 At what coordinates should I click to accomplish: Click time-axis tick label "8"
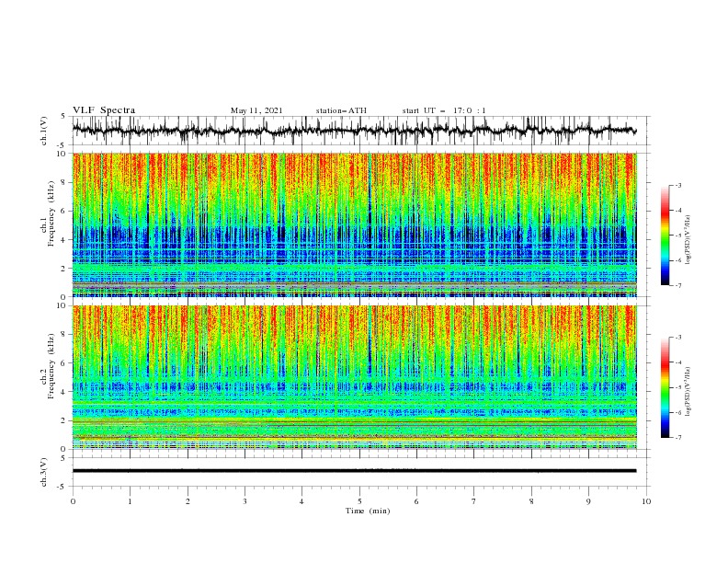click(x=531, y=501)
